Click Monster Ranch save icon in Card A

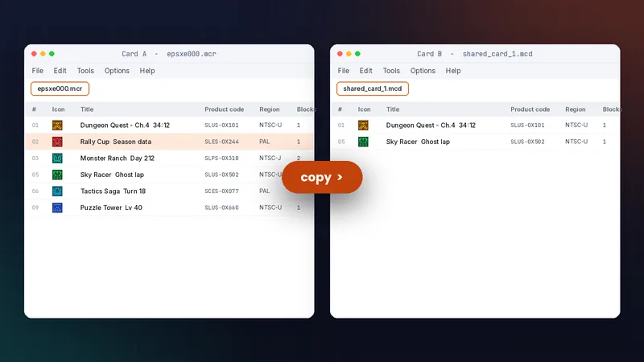click(x=57, y=158)
